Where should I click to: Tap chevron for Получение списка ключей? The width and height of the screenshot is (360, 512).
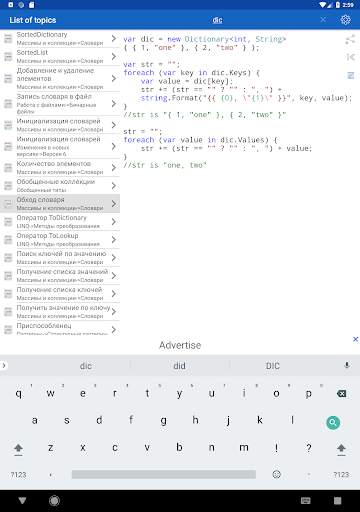[114, 294]
